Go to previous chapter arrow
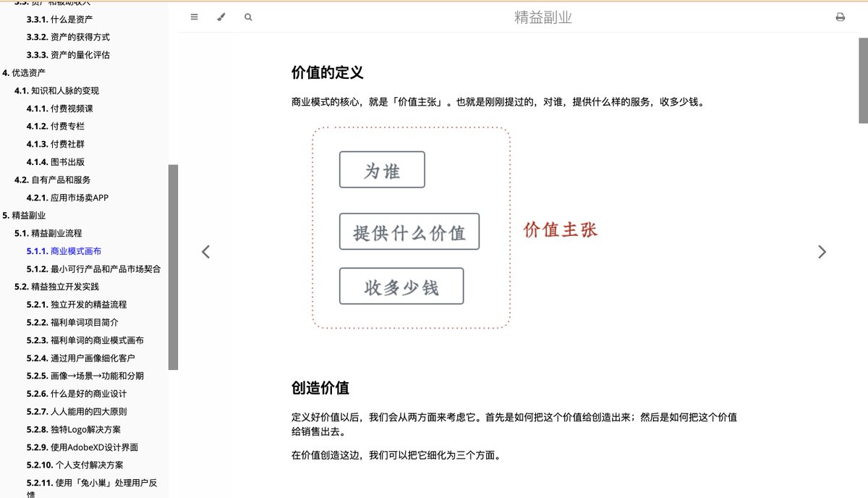The image size is (868, 498). [x=205, y=252]
